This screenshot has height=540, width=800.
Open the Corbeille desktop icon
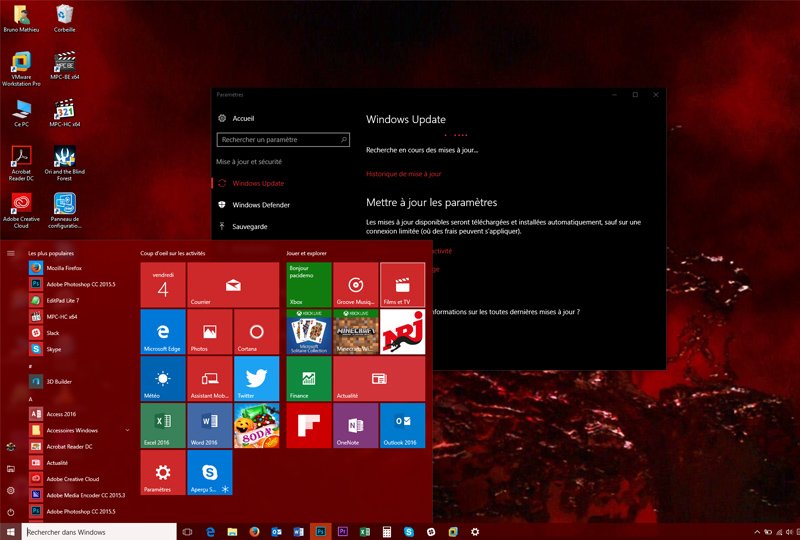coord(65,17)
